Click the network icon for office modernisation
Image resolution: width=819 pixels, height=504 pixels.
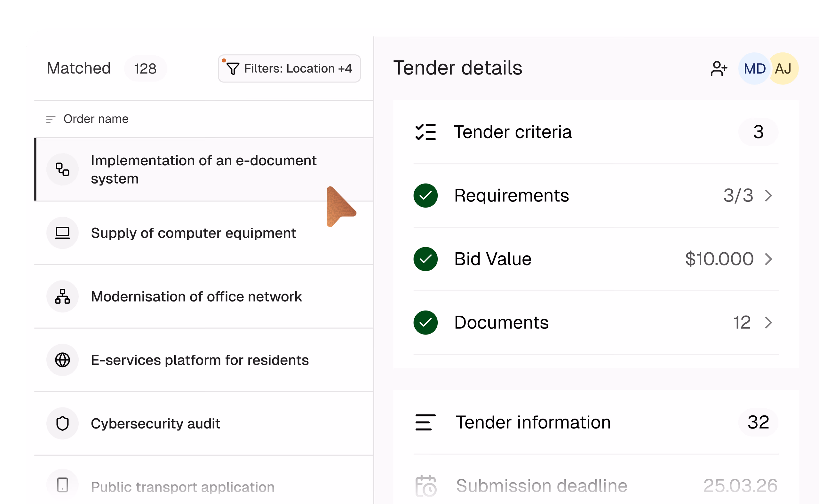tap(62, 296)
